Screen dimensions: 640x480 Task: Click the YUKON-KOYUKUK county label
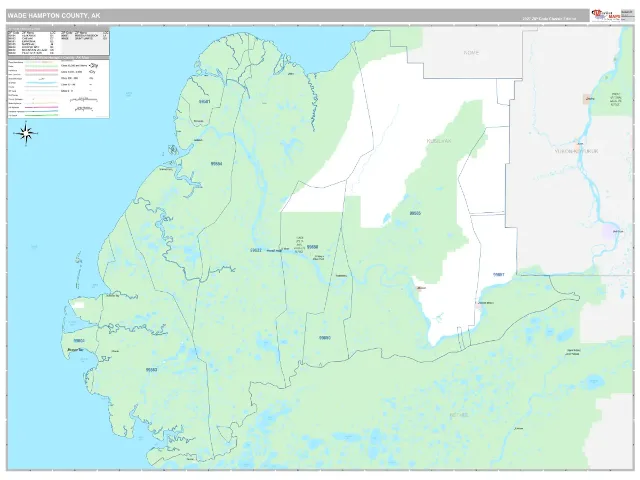(x=576, y=151)
